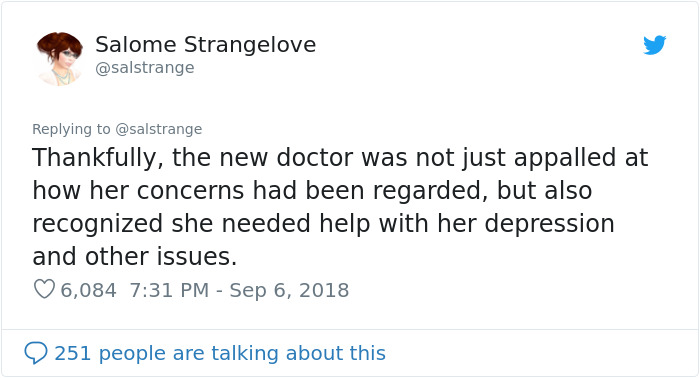Viewport: 700px width, 378px height.
Task: Click the 6,084 likes count
Action: [88, 290]
